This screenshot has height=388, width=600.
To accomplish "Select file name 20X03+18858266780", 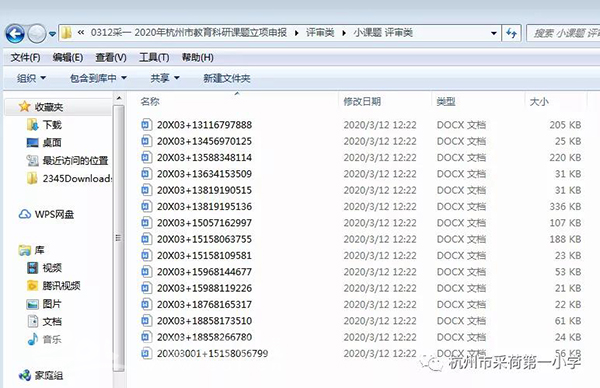I will coord(204,337).
